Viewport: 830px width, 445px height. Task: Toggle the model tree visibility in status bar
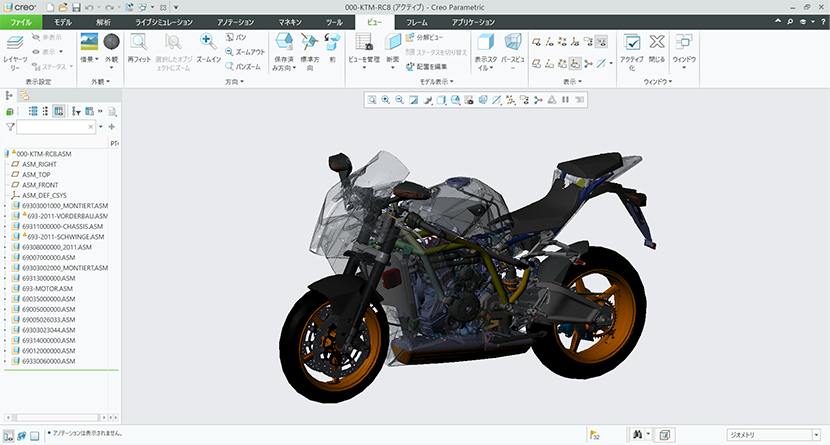tap(8, 435)
